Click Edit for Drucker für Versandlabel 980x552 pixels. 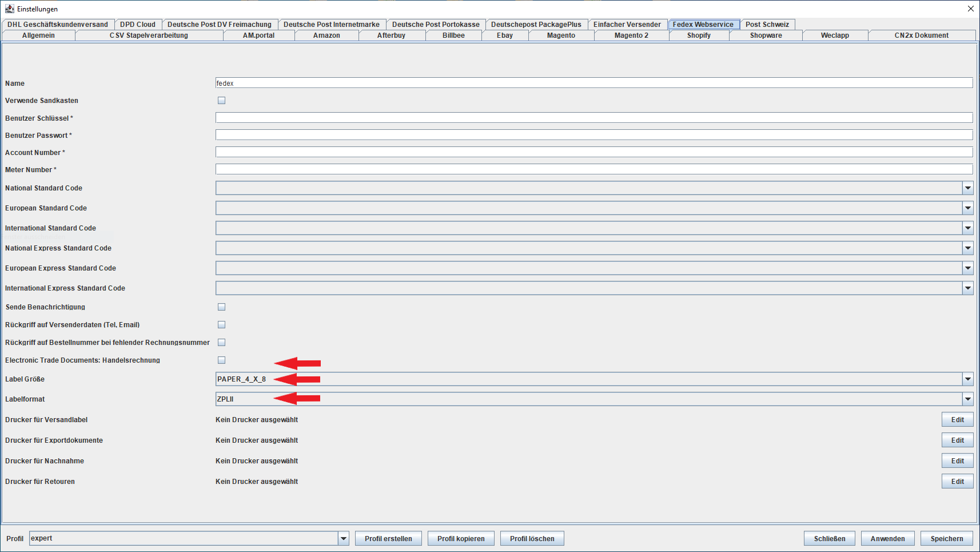958,420
